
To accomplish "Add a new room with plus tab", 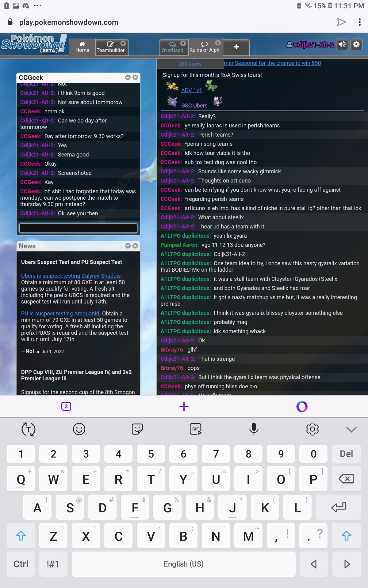I will [x=236, y=47].
